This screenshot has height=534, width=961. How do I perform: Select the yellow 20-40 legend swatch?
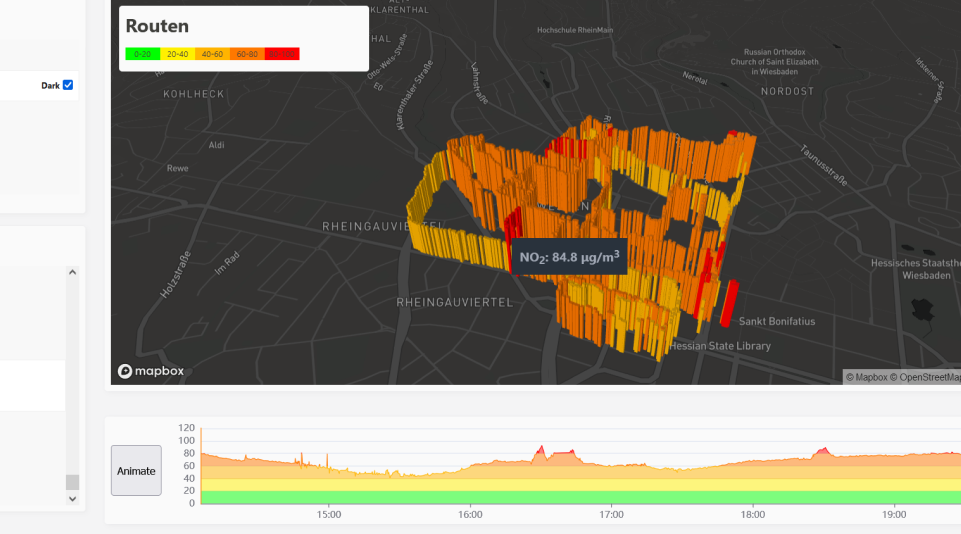(x=177, y=54)
